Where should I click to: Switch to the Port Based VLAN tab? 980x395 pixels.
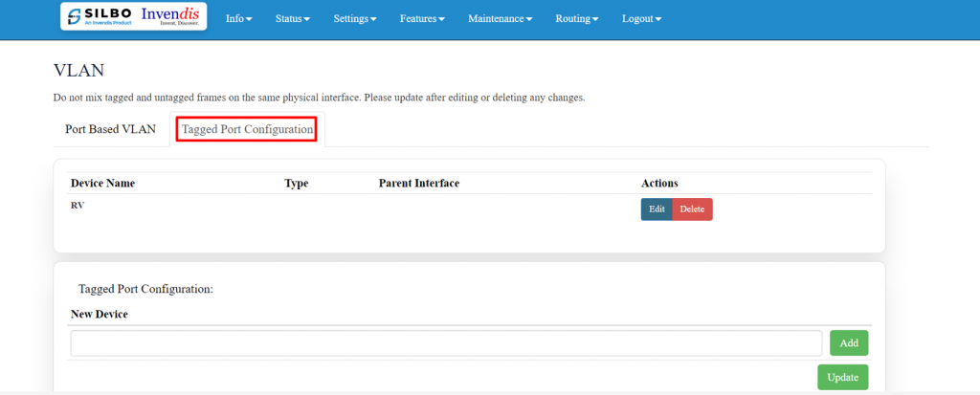pyautogui.click(x=110, y=129)
